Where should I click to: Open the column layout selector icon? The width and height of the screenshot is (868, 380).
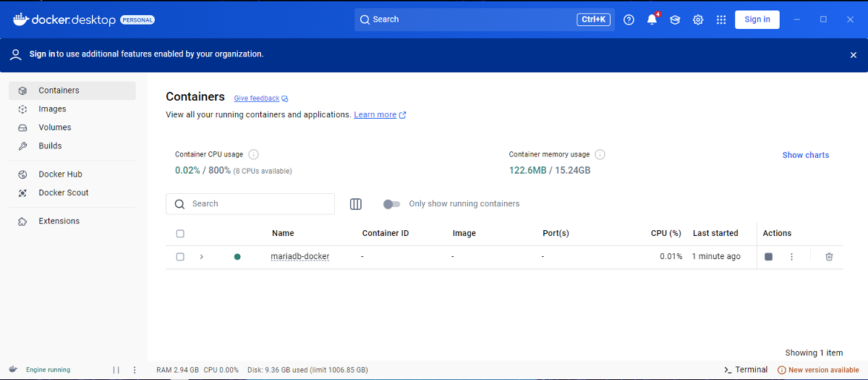pyautogui.click(x=356, y=204)
